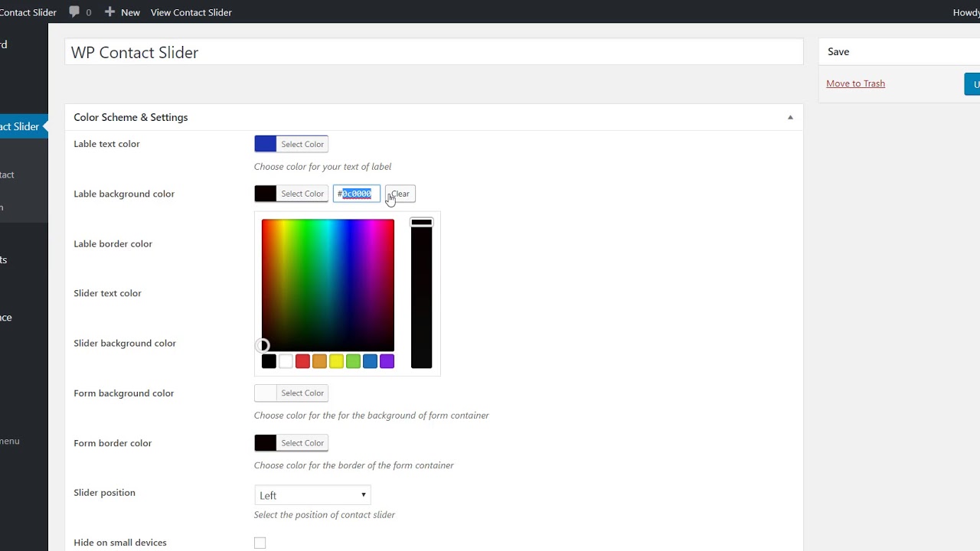The height and width of the screenshot is (551, 980).
Task: Click the vertical brightness slider strip
Action: click(421, 293)
